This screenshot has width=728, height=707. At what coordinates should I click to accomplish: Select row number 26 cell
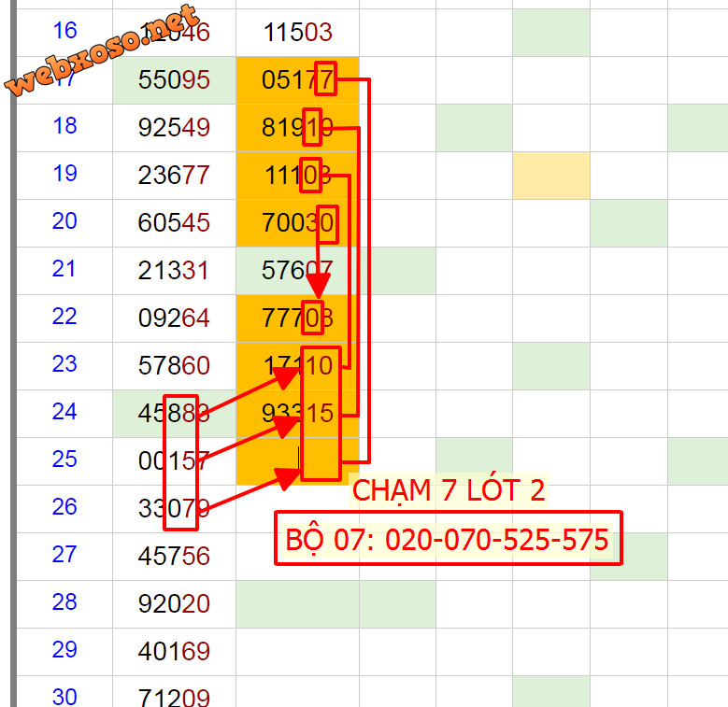pyautogui.click(x=64, y=509)
